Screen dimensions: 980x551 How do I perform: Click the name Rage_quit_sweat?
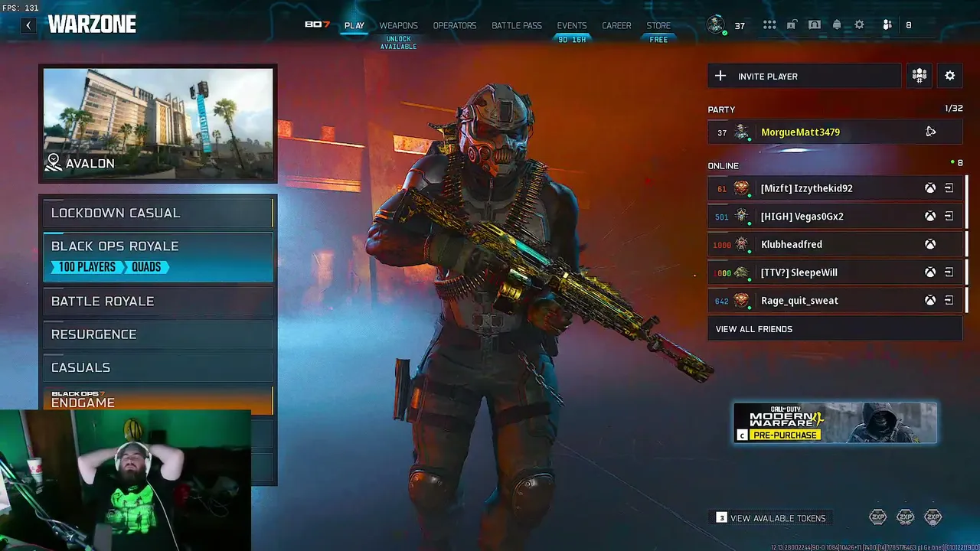[799, 301]
